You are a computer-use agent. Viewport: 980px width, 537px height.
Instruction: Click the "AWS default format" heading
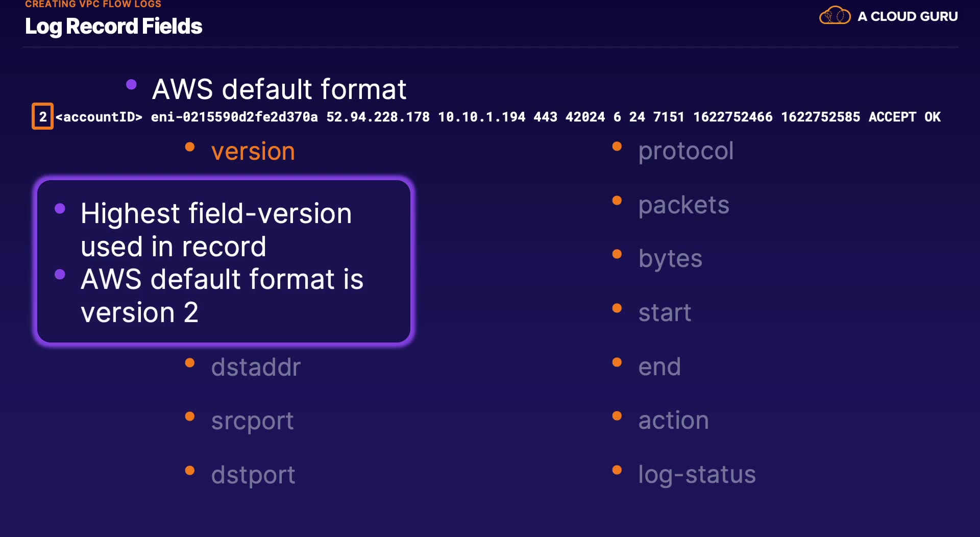click(279, 89)
